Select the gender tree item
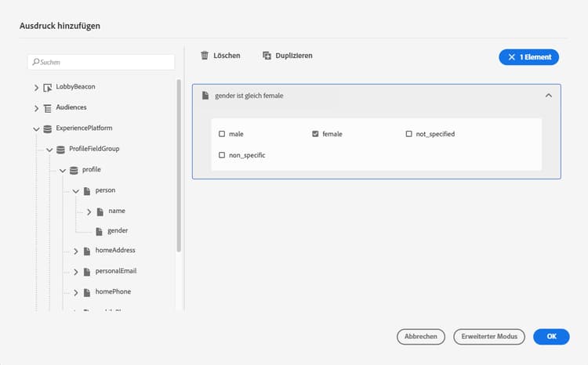Viewport: 588px width, 365px height. [x=118, y=230]
